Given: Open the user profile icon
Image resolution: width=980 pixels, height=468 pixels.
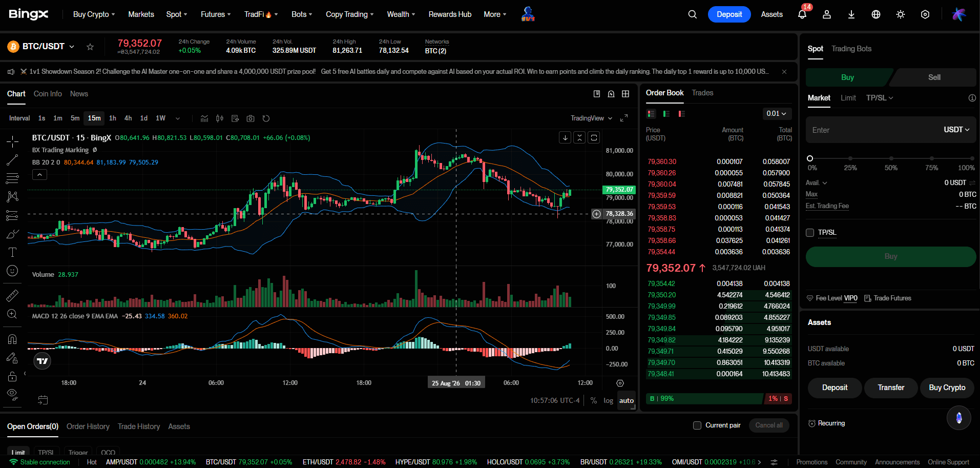Looking at the screenshot, I should [x=827, y=14].
